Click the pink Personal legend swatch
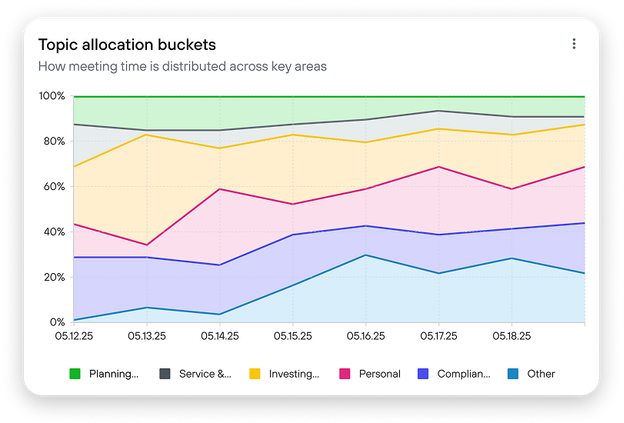Image resolution: width=624 pixels, height=423 pixels. click(x=345, y=374)
